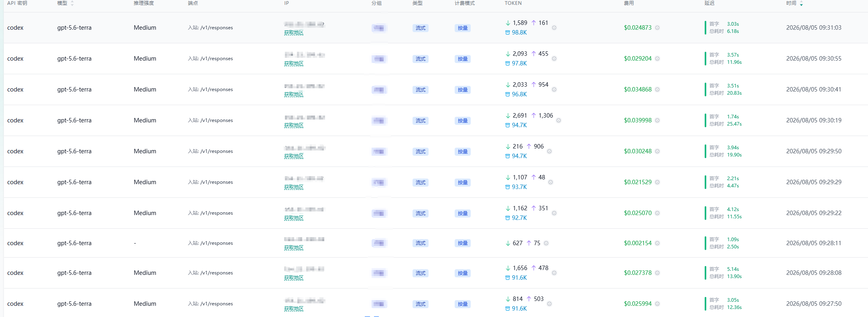This screenshot has width=868, height=317.
Task: Click 获取地区 link in the 09:31:03 row
Action: (294, 33)
